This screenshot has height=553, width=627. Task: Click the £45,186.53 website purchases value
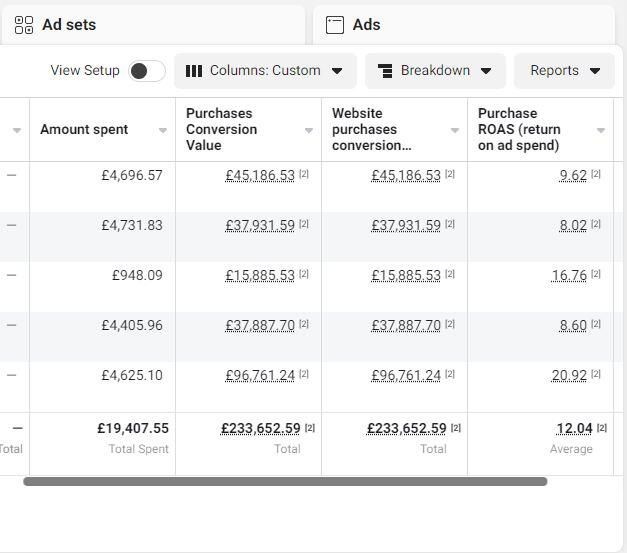coord(405,176)
